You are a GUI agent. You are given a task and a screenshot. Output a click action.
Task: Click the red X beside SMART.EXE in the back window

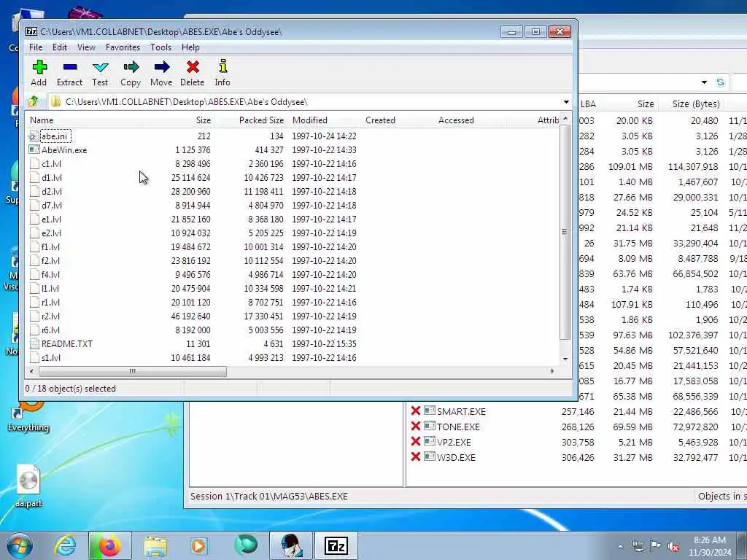click(415, 411)
